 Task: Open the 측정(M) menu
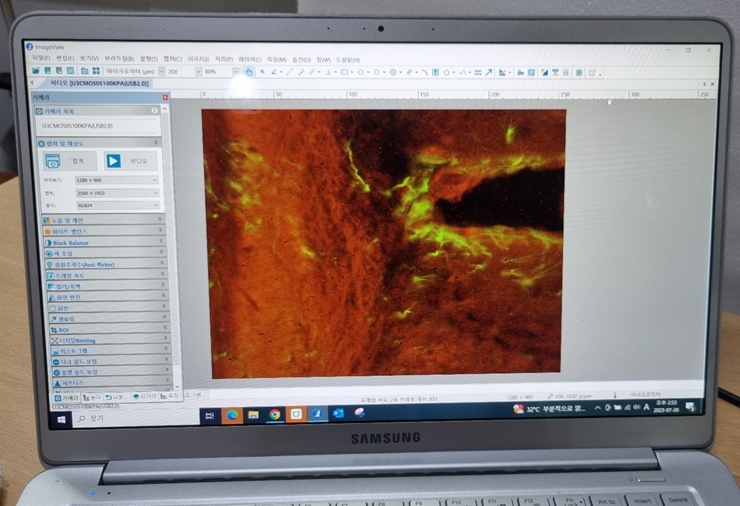274,58
